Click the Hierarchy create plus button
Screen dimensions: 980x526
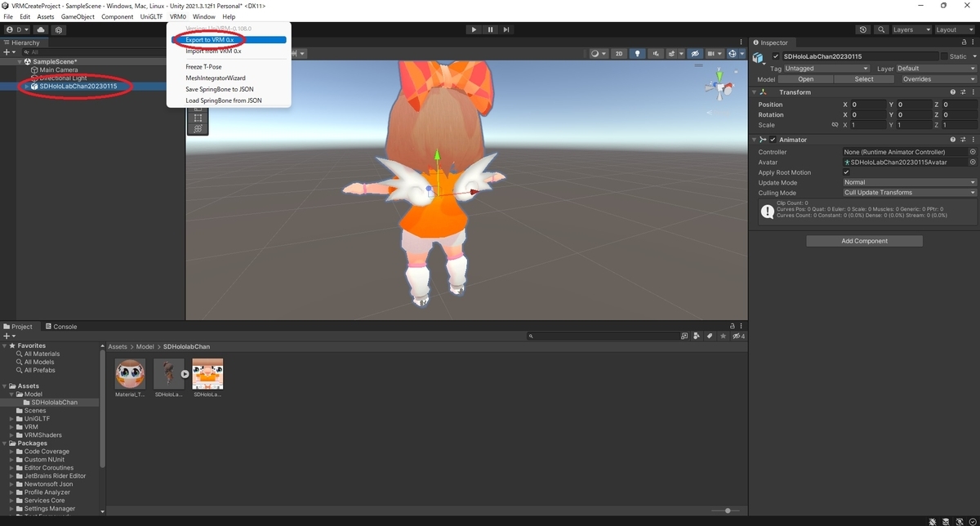tap(7, 52)
